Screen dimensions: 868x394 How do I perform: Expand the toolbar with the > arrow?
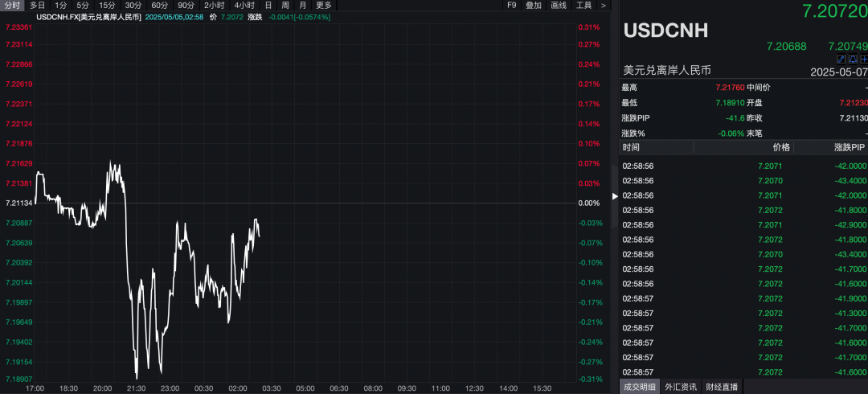pyautogui.click(x=603, y=5)
